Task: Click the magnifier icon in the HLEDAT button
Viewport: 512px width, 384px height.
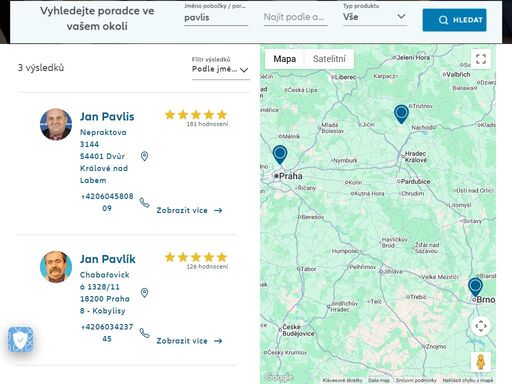Action: click(443, 20)
